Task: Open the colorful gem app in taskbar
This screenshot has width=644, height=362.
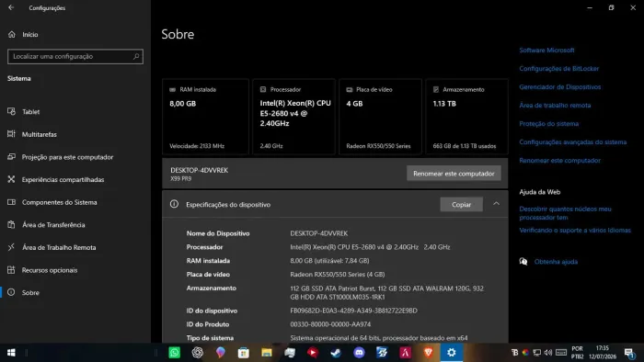Action: pyautogui.click(x=221, y=353)
